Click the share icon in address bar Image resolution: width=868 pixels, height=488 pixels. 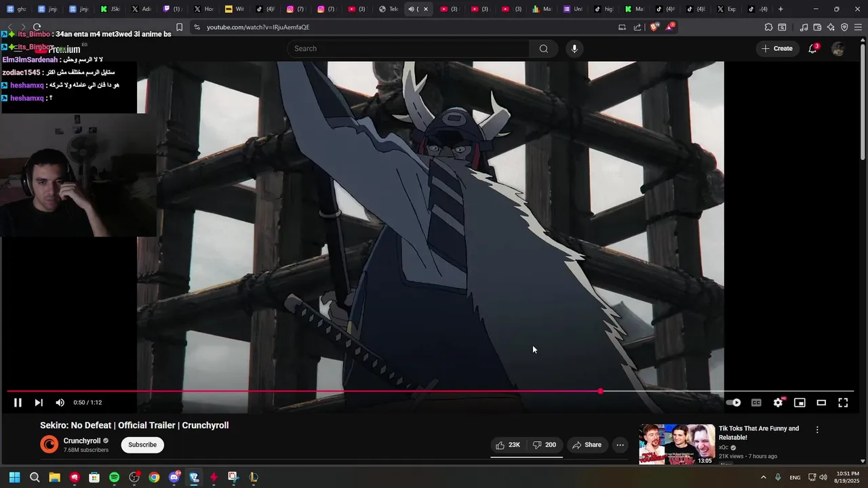point(637,27)
